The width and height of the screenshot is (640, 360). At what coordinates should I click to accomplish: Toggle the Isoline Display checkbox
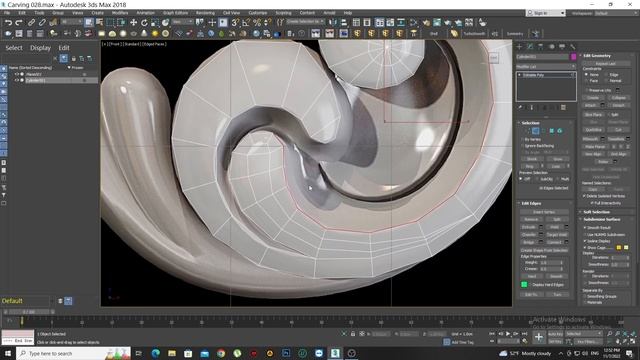[x=585, y=241]
